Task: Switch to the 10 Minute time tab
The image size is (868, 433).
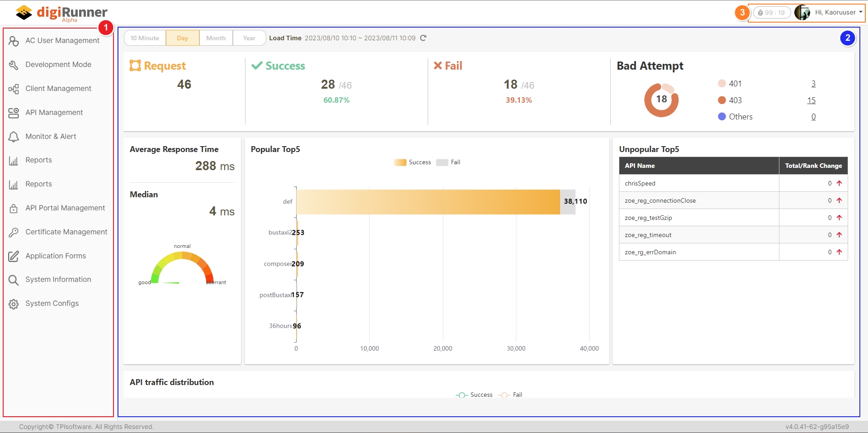Action: point(145,38)
